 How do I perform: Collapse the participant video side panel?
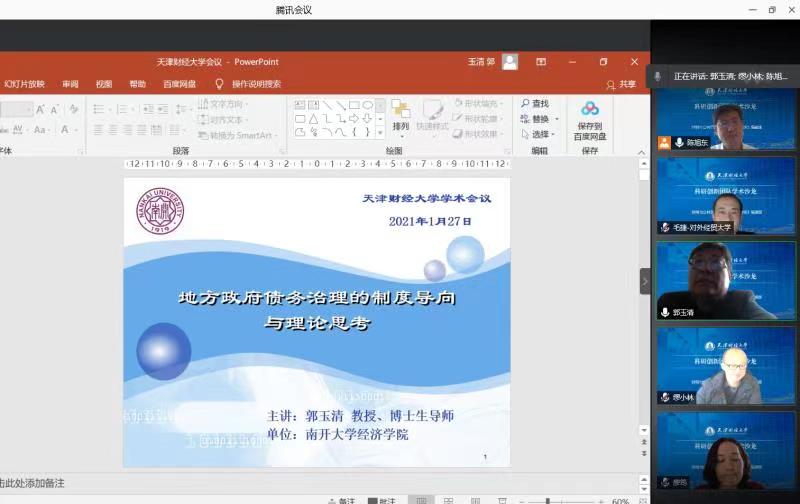click(645, 281)
